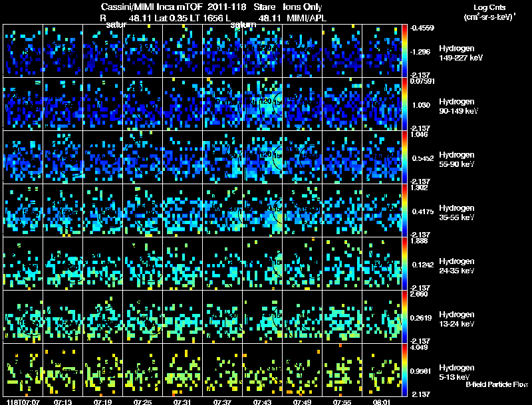Select the 'Hydrogen 149-227 keV' row label
The height and width of the screenshot is (405, 532).
pyautogui.click(x=460, y=53)
